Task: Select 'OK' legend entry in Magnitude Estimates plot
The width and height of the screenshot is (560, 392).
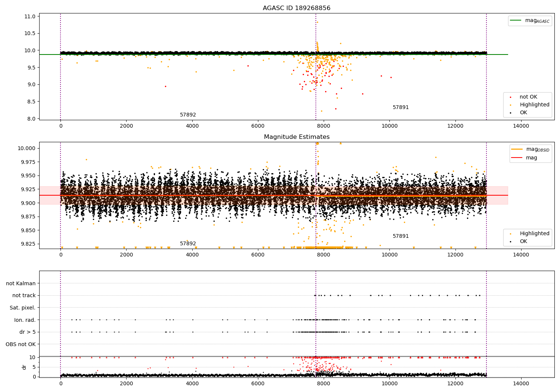Action: click(x=523, y=242)
